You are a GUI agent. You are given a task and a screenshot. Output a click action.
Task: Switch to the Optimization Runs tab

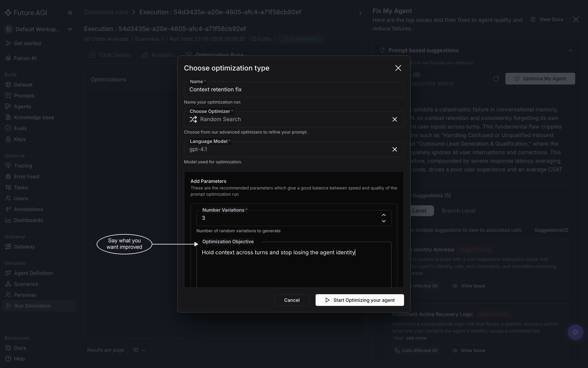(x=214, y=55)
